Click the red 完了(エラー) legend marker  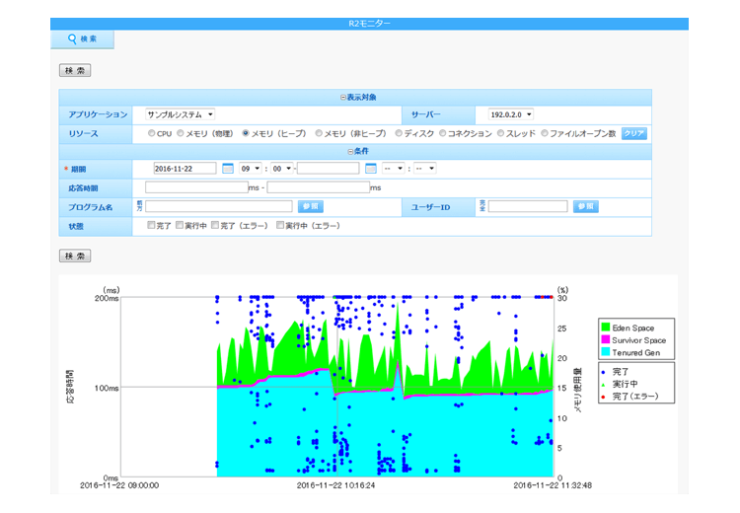pos(604,397)
